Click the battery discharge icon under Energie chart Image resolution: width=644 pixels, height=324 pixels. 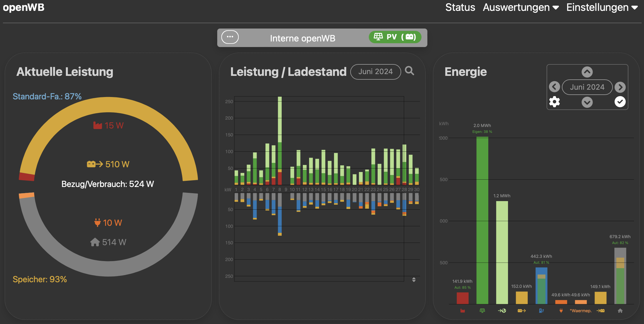coord(522,311)
